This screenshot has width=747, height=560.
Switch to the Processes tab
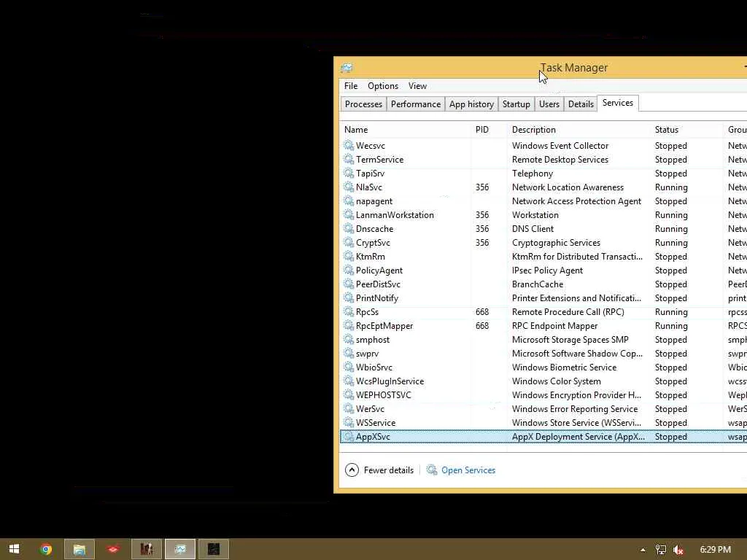pyautogui.click(x=363, y=104)
